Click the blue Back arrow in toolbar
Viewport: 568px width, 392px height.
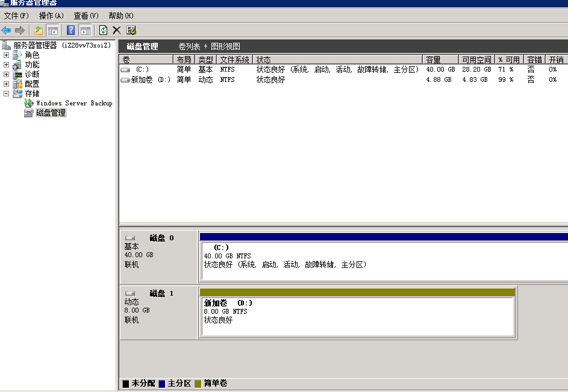pos(6,30)
